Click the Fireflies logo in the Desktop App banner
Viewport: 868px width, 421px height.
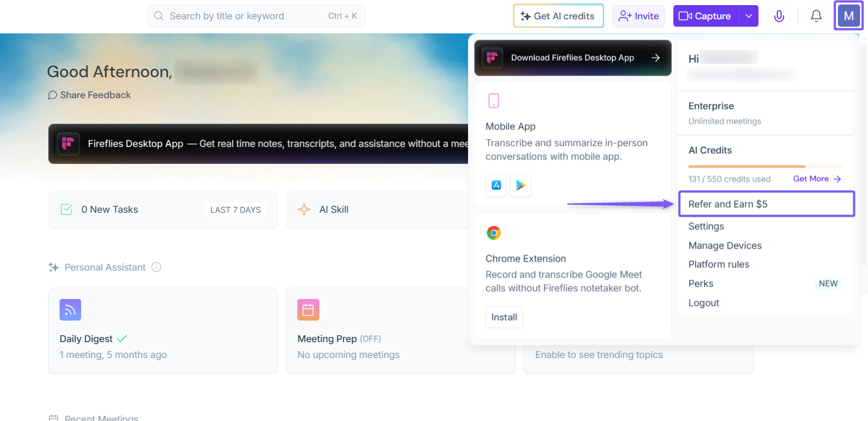point(68,144)
